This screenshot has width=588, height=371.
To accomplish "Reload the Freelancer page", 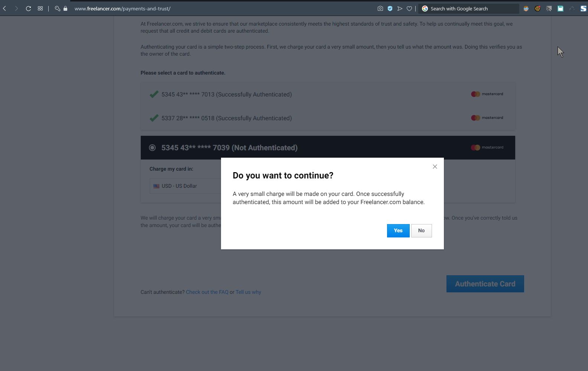I will [28, 9].
